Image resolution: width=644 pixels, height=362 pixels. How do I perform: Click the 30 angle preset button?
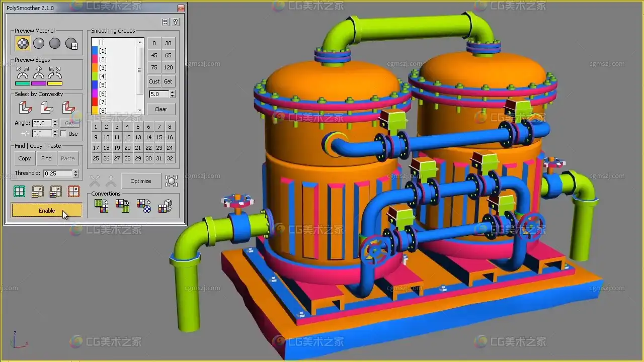point(168,43)
